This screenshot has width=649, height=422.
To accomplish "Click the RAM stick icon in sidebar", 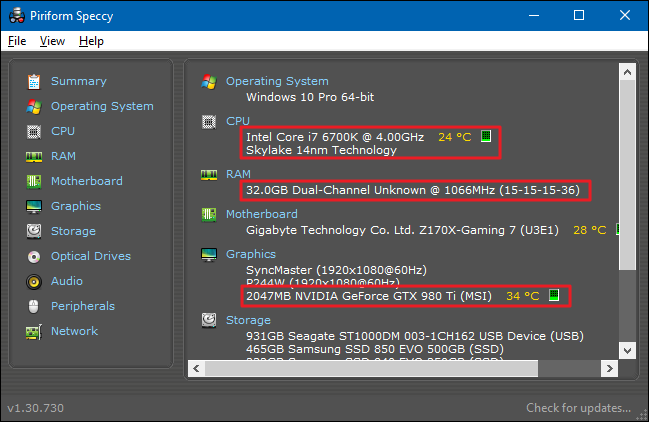I will point(34,157).
